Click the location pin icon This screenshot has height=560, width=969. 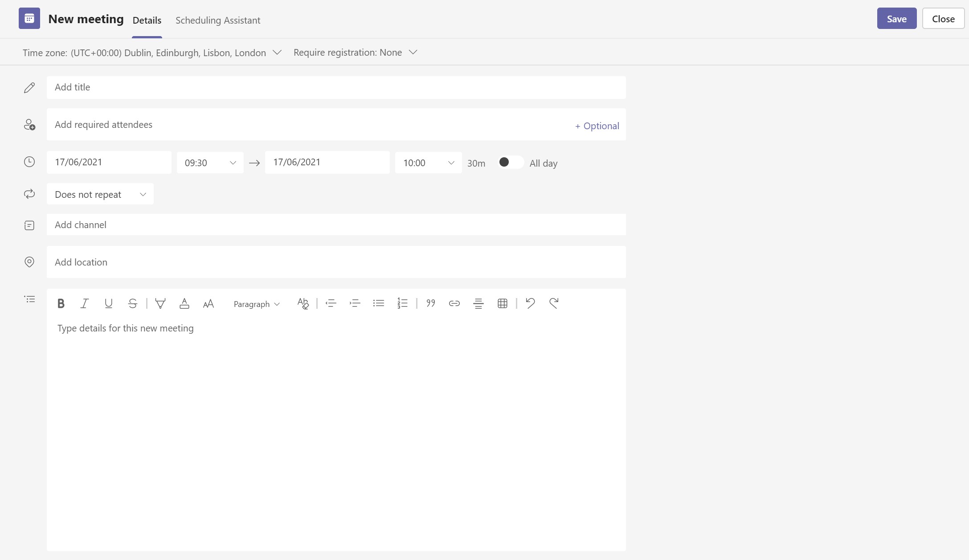(x=29, y=262)
